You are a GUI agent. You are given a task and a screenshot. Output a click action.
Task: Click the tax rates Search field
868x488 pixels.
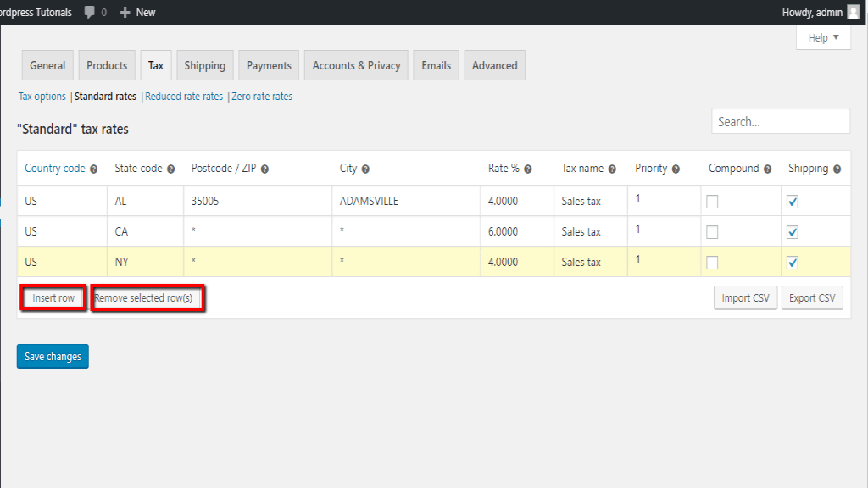coord(780,122)
